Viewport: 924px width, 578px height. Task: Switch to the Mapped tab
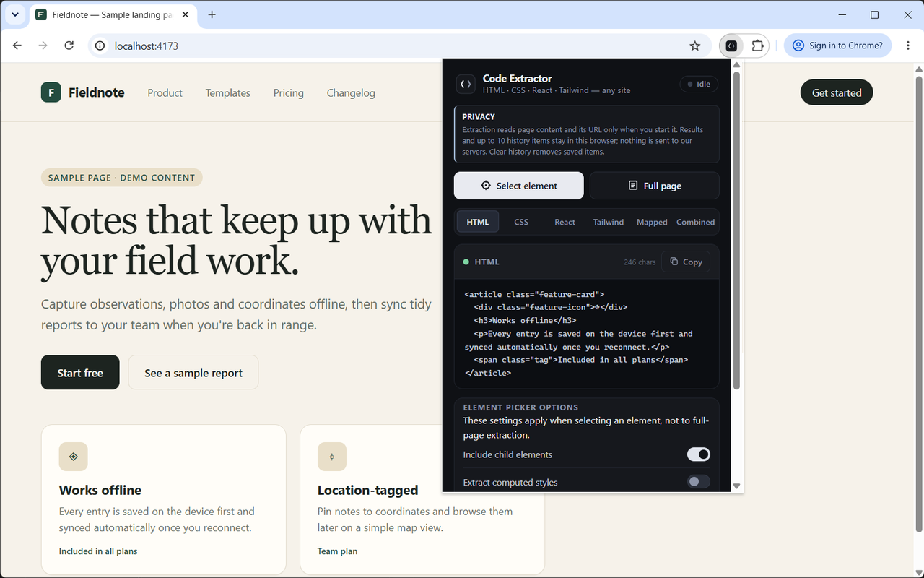pos(652,222)
